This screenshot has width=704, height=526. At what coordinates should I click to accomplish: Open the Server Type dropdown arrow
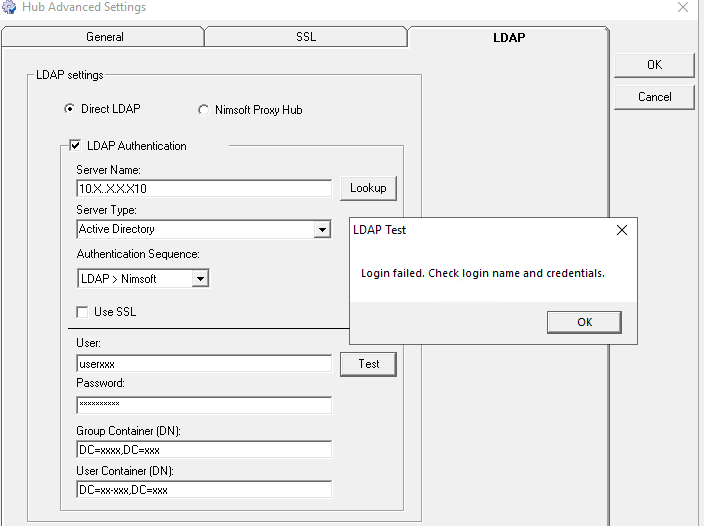click(322, 230)
